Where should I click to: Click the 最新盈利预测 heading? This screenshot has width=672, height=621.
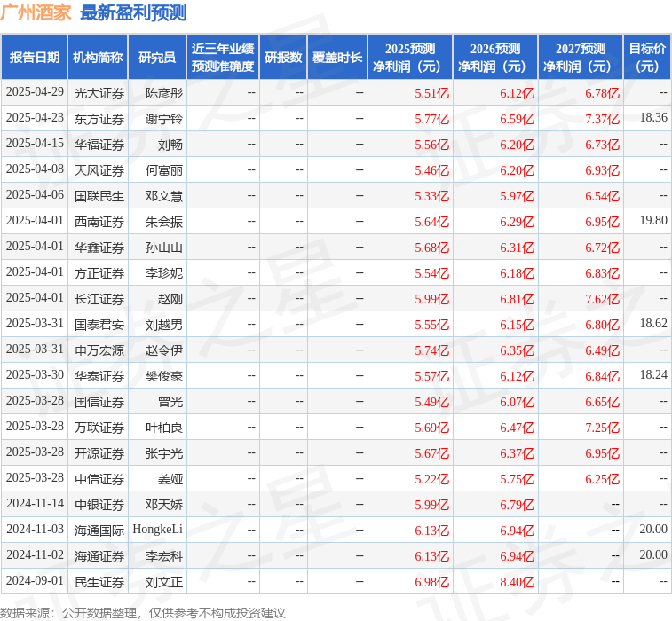click(133, 12)
